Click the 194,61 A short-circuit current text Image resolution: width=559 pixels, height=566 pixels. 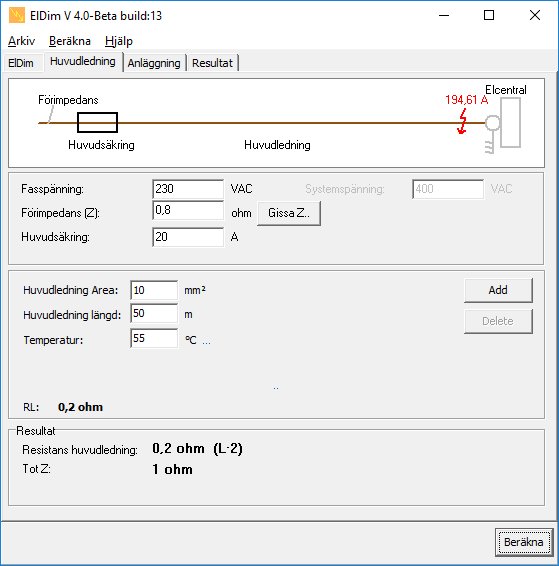467,100
